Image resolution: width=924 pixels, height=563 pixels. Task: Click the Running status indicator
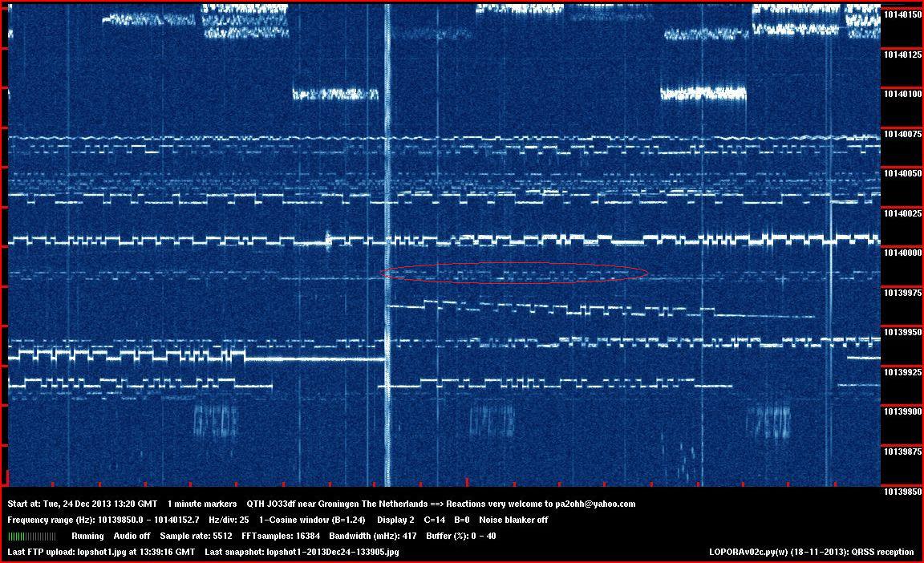[x=87, y=536]
